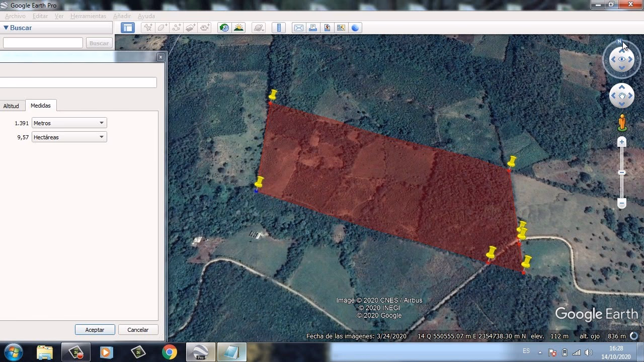Click the Buscar search button
The height and width of the screenshot is (362, 644).
(x=99, y=43)
